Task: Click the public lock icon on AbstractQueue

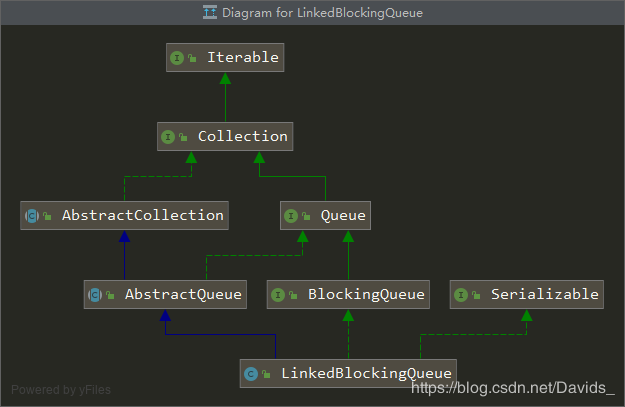Action: (x=110, y=295)
